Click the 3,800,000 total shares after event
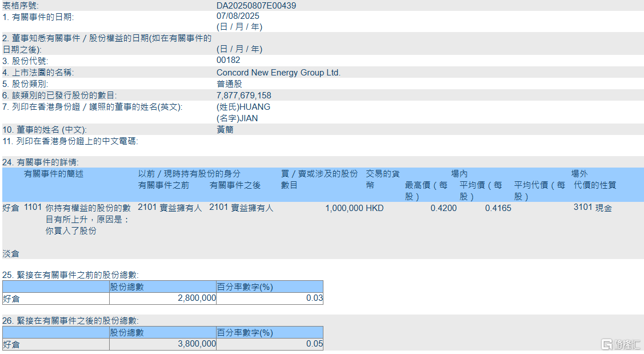Image resolution: width=644 pixels, height=354 pixels. click(x=197, y=344)
